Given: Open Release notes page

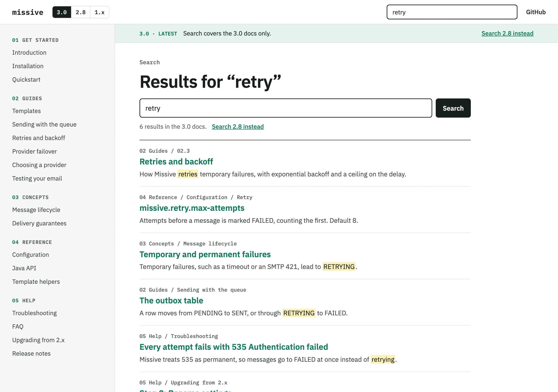Looking at the screenshot, I should pos(31,353).
